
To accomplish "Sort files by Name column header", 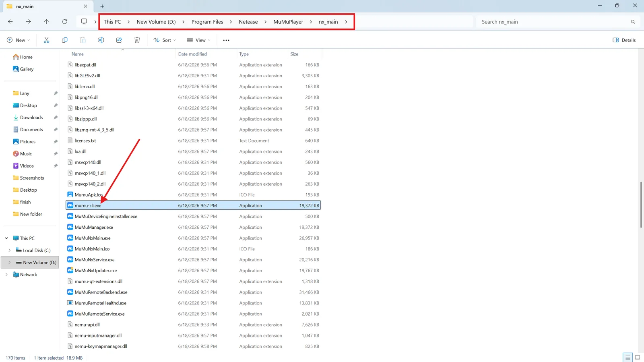I will [78, 54].
